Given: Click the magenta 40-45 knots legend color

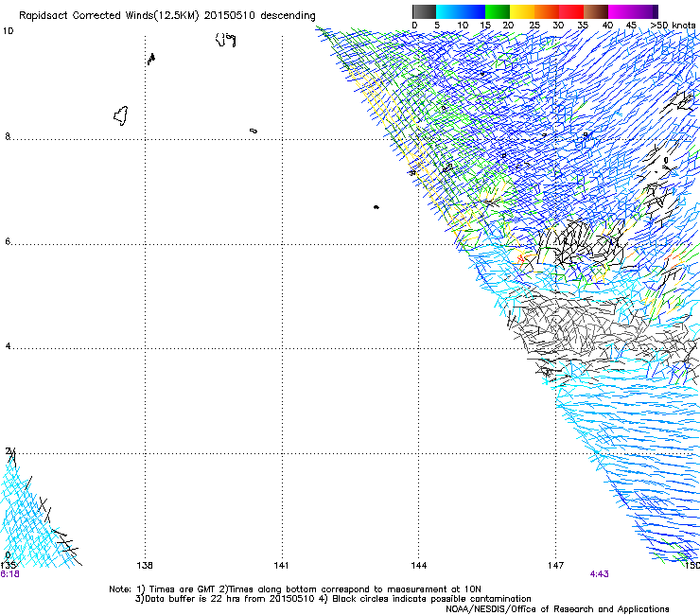Looking at the screenshot, I should [x=621, y=11].
